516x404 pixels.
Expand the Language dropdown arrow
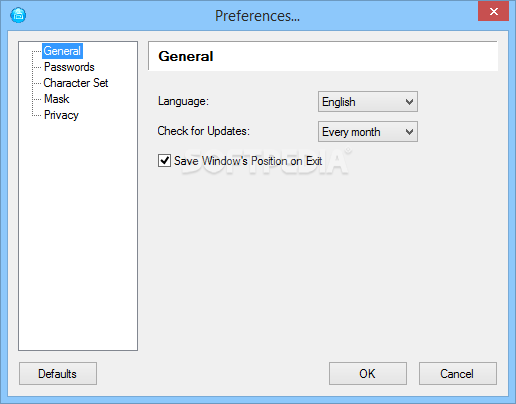(409, 102)
